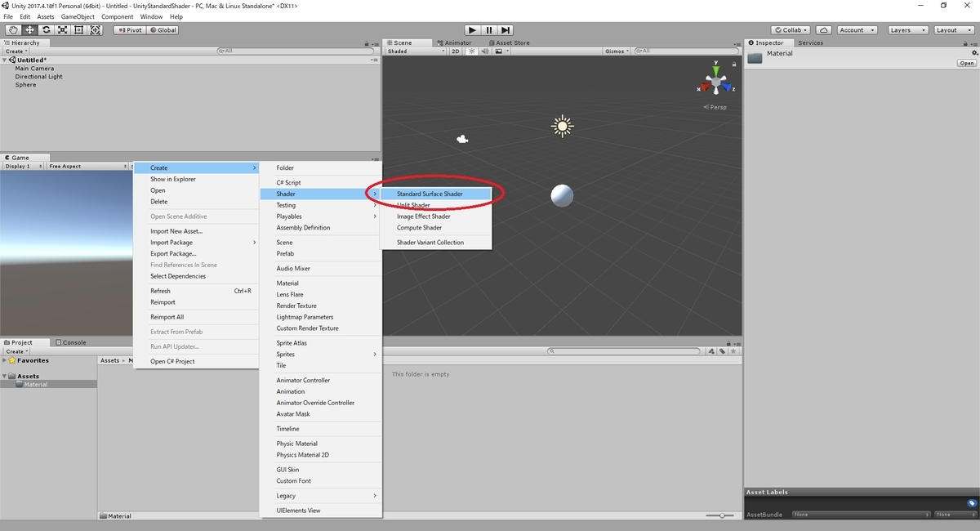
Task: Toggle Persp projection label
Action: click(716, 107)
